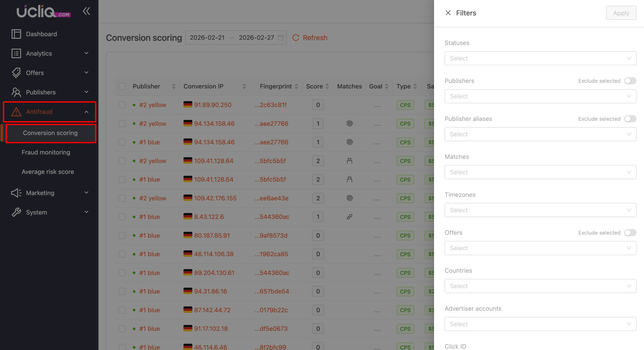Click the Antifraud warning triangle icon
This screenshot has height=350, width=644.
coord(16,112)
